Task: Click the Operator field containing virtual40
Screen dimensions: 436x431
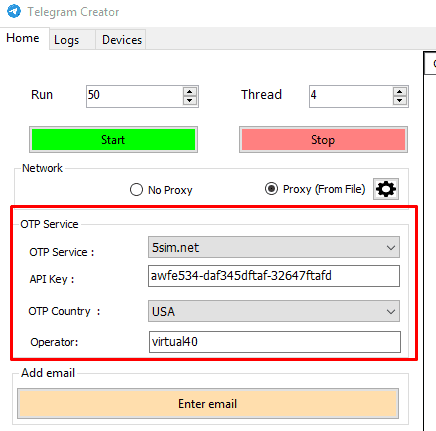Action: pyautogui.click(x=275, y=342)
